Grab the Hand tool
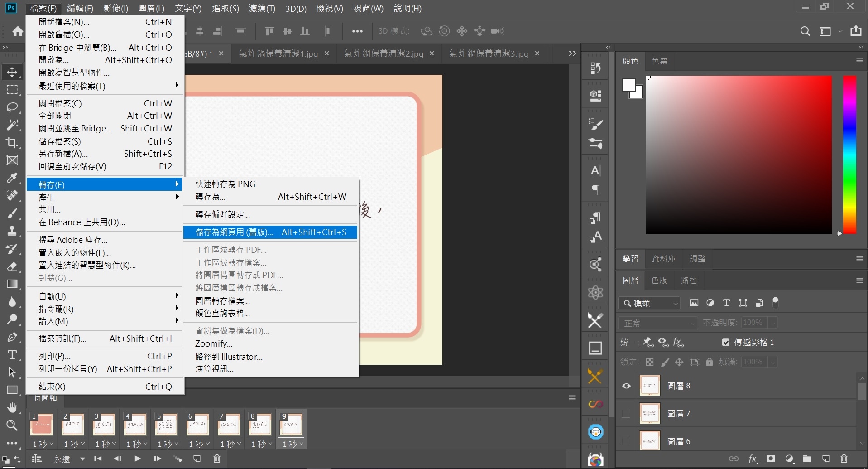 [12, 407]
